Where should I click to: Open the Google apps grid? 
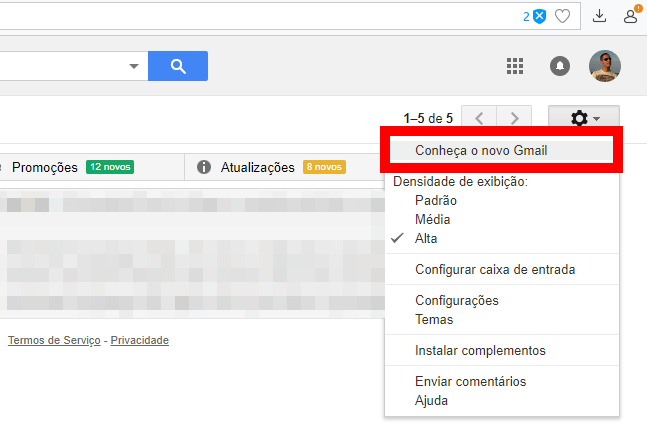[515, 67]
